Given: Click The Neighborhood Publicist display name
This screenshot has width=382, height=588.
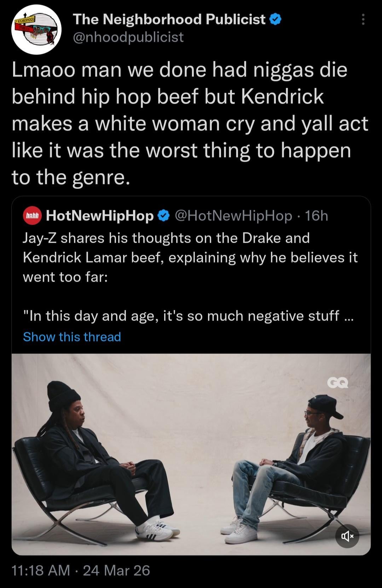Looking at the screenshot, I should [x=169, y=19].
